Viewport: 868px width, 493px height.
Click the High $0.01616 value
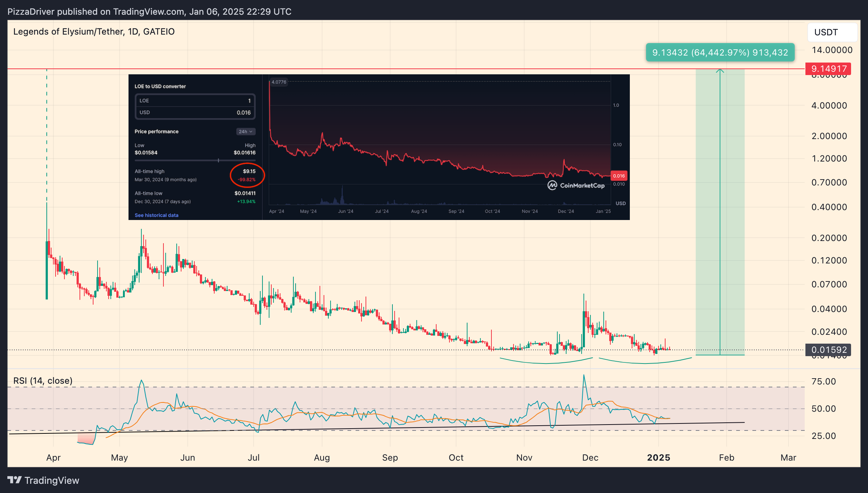[x=245, y=153]
